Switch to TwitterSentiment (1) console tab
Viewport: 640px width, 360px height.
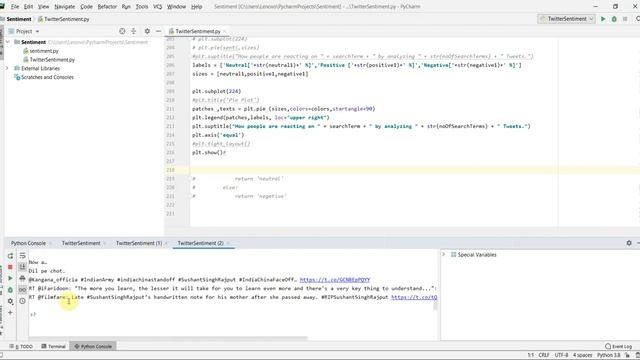[x=139, y=243]
